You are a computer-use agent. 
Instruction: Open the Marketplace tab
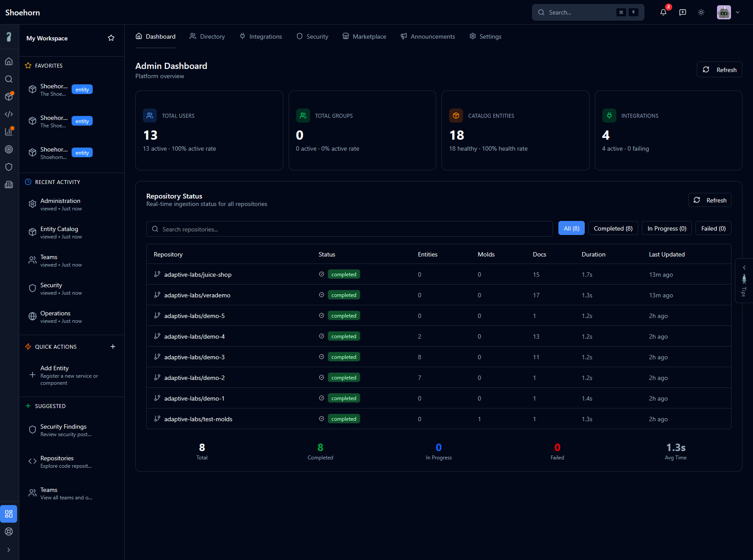(364, 36)
